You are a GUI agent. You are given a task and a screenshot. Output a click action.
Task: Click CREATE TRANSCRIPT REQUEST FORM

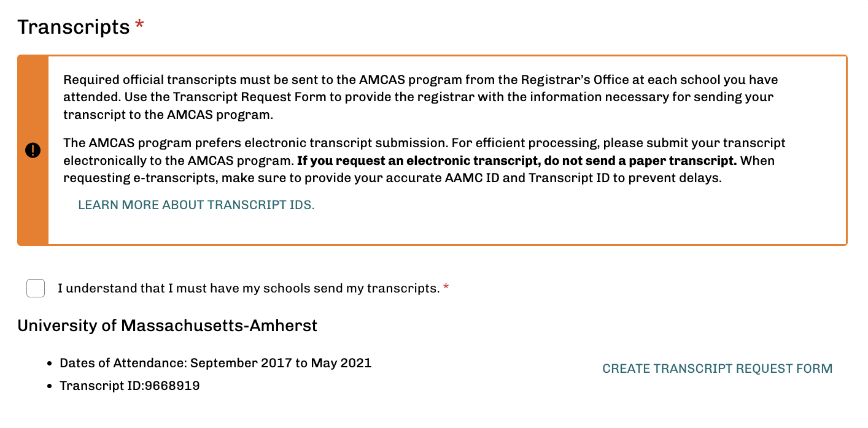point(717,369)
